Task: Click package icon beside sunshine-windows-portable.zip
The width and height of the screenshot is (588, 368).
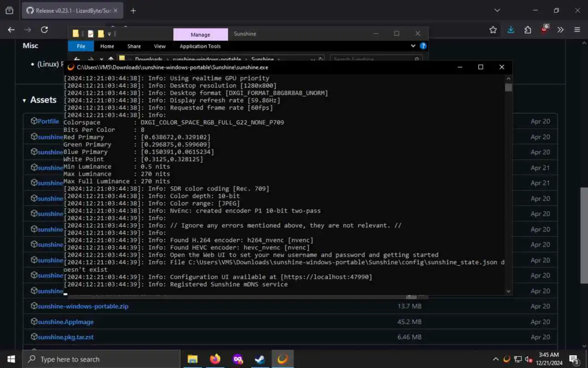Action: 34,305
